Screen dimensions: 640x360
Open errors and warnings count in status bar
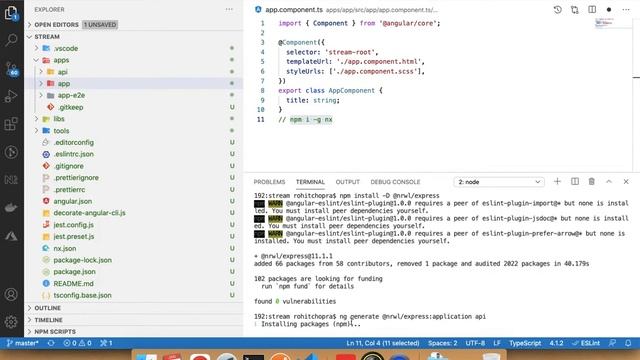pos(77,343)
